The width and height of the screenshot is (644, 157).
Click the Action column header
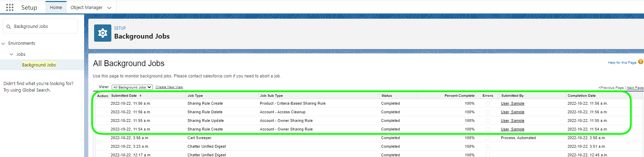[102, 96]
